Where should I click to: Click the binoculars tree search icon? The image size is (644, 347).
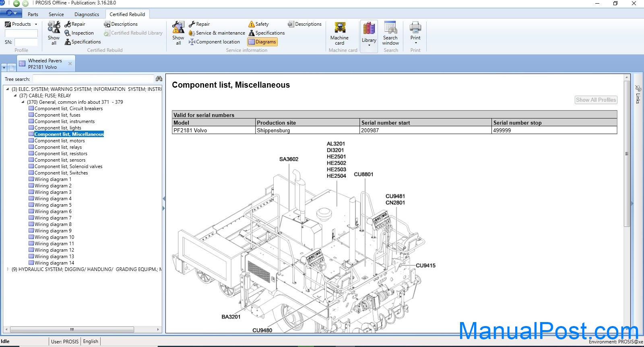[x=159, y=79]
